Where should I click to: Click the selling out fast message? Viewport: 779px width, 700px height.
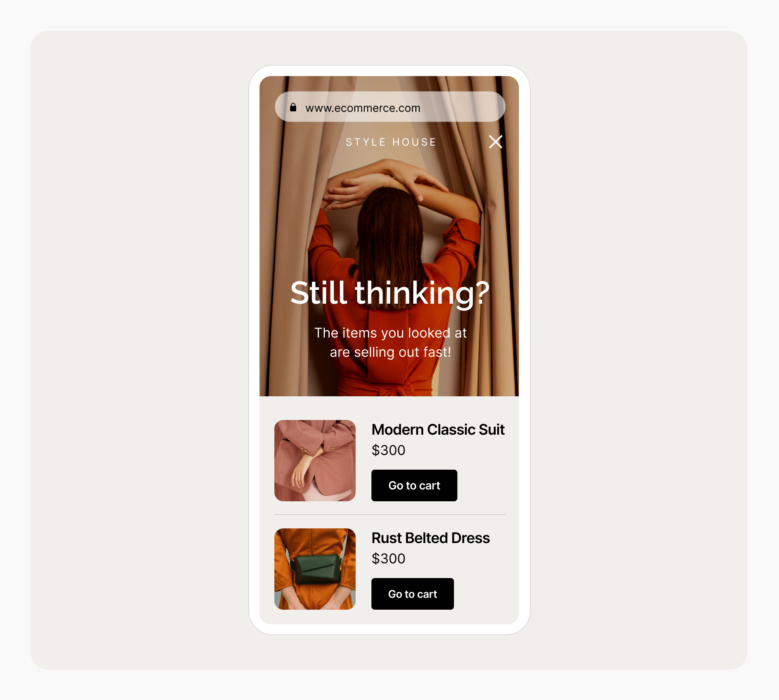pyautogui.click(x=390, y=342)
